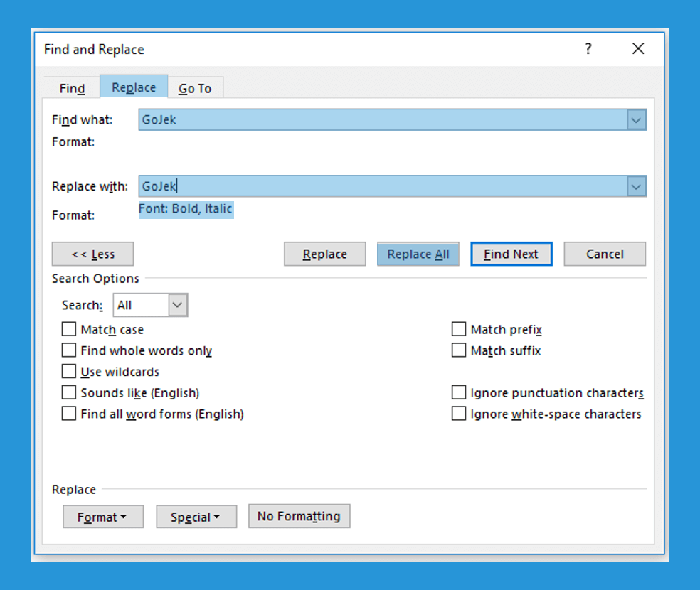The width and height of the screenshot is (700, 590).
Task: Enable Find whole words only
Action: (69, 350)
